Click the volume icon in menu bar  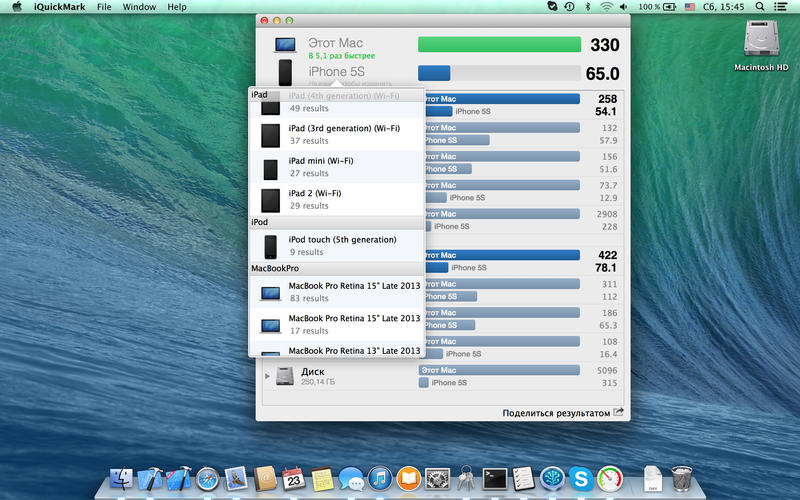[623, 7]
